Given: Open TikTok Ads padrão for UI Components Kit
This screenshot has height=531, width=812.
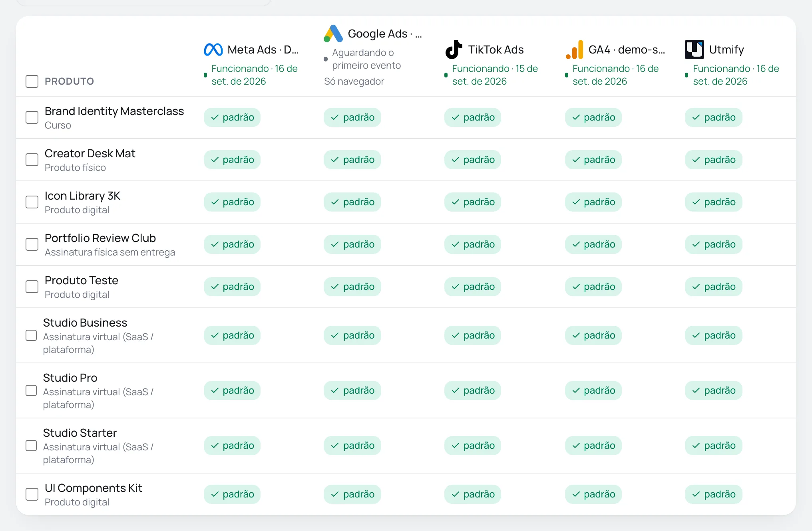Looking at the screenshot, I should coord(473,494).
